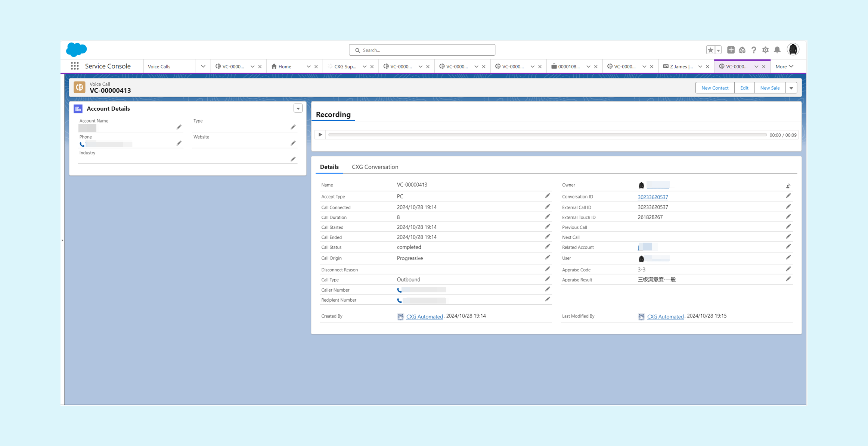Open the Account Details panel dropdown

(x=298, y=108)
